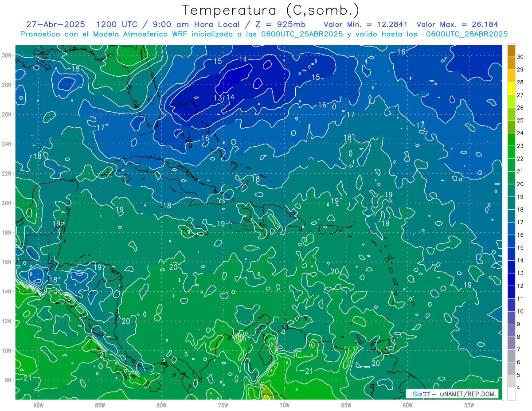Click the title "Temperatura (C,somb.)"

tap(271, 10)
